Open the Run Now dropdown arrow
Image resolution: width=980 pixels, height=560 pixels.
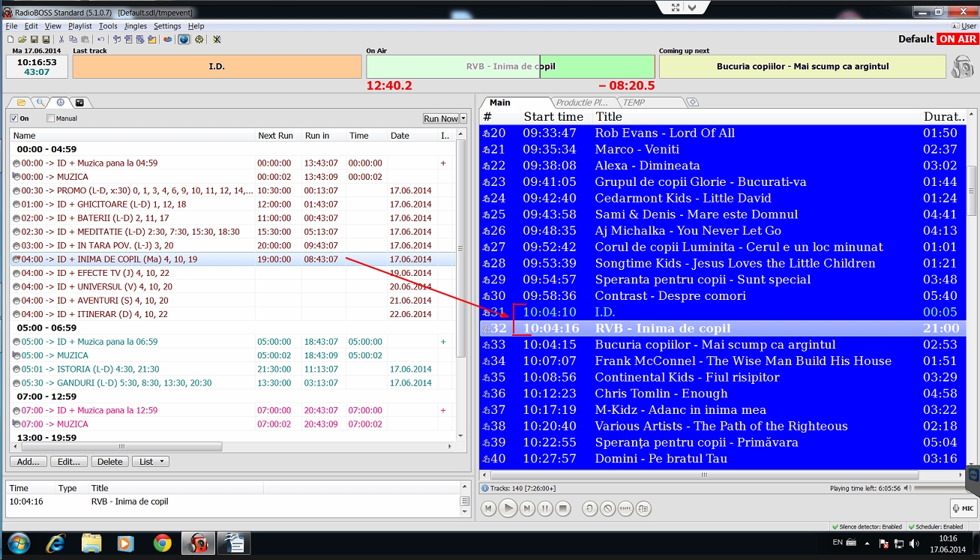click(463, 118)
